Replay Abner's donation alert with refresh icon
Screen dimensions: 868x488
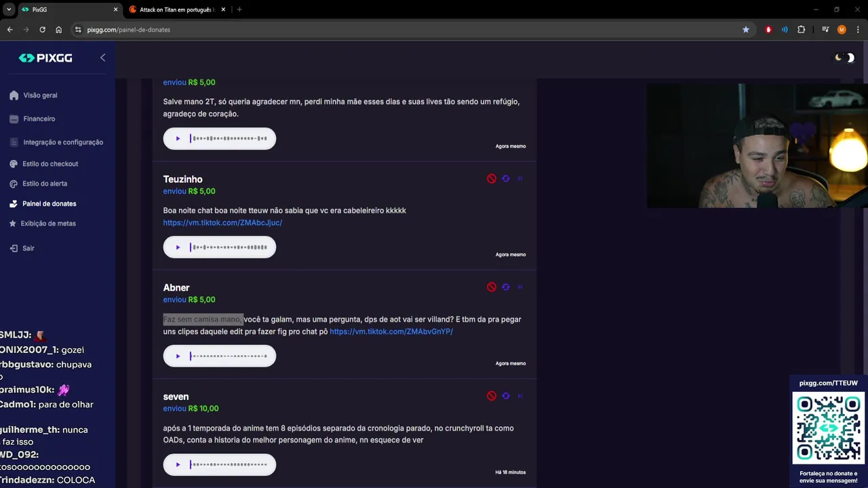pyautogui.click(x=506, y=287)
